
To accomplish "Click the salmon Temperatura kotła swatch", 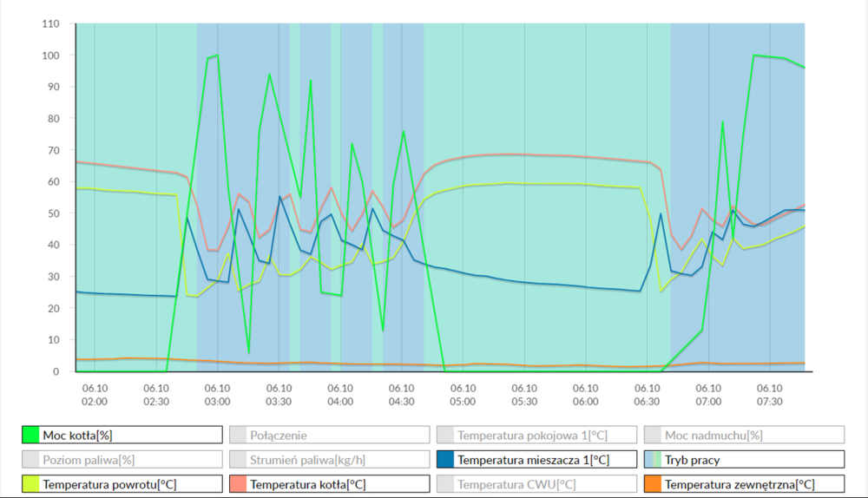I will tap(238, 484).
